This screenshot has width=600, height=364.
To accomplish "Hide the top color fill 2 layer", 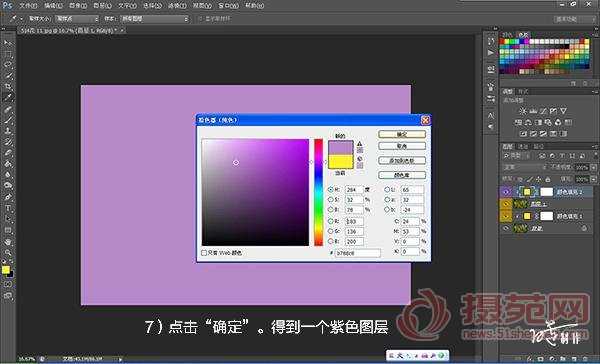I will tap(506, 192).
